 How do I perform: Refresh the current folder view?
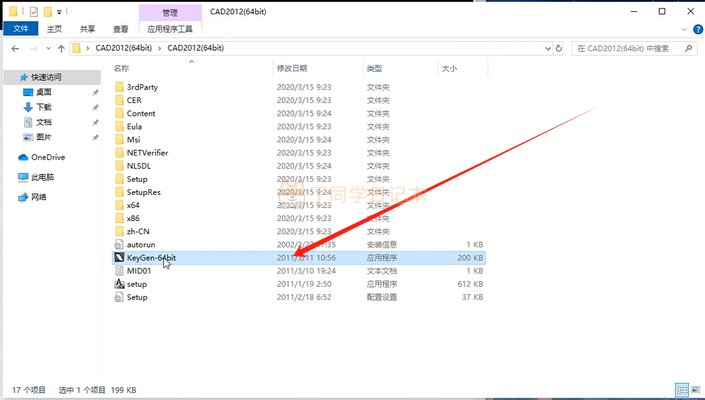tap(559, 48)
